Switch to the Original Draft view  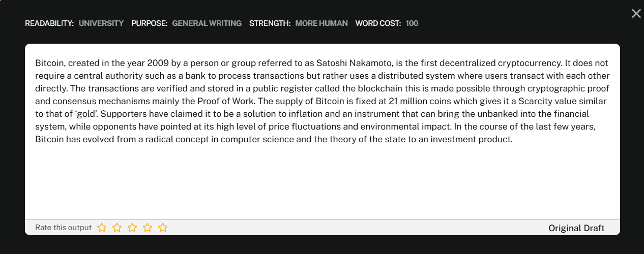pos(576,228)
